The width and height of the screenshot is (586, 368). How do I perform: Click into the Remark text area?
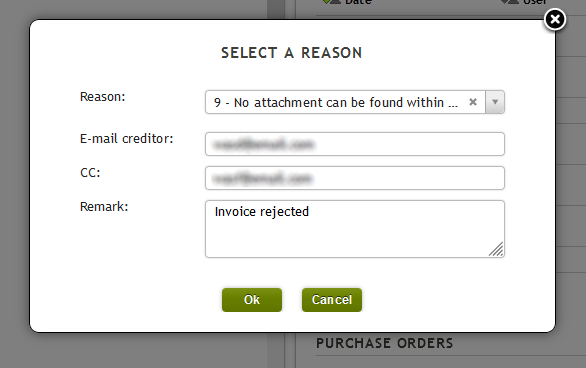point(355,229)
